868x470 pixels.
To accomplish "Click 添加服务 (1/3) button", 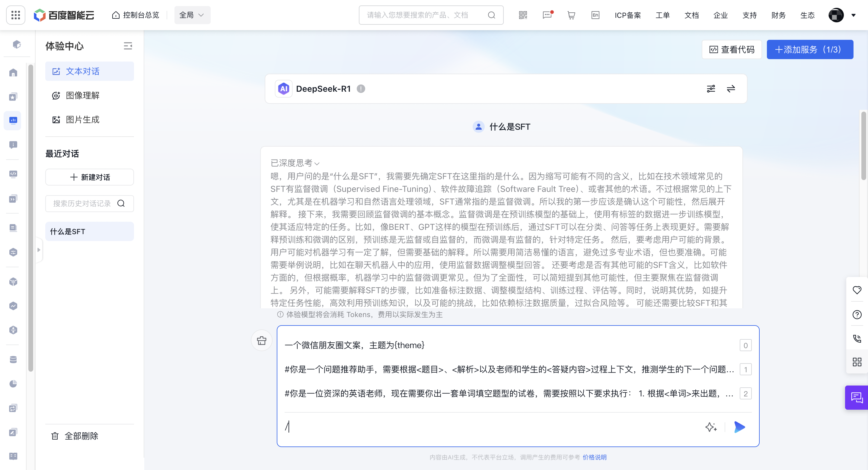I will [810, 49].
